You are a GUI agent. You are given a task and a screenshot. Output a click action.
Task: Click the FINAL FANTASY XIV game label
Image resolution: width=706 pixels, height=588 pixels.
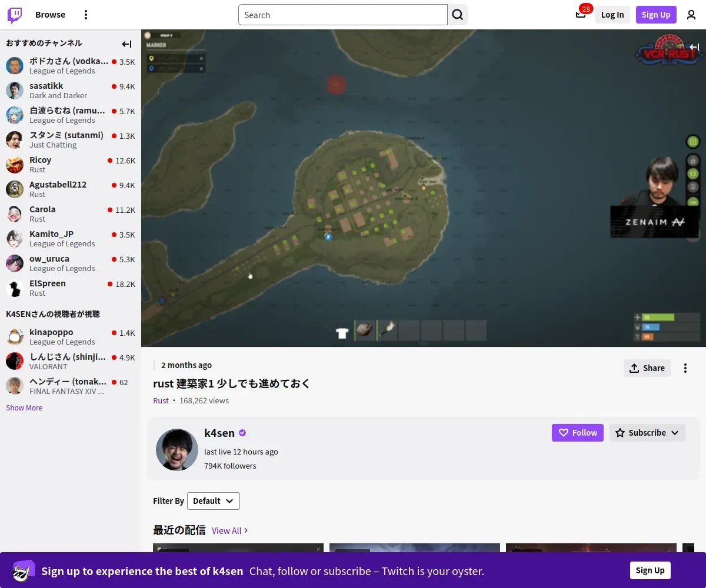click(x=66, y=391)
